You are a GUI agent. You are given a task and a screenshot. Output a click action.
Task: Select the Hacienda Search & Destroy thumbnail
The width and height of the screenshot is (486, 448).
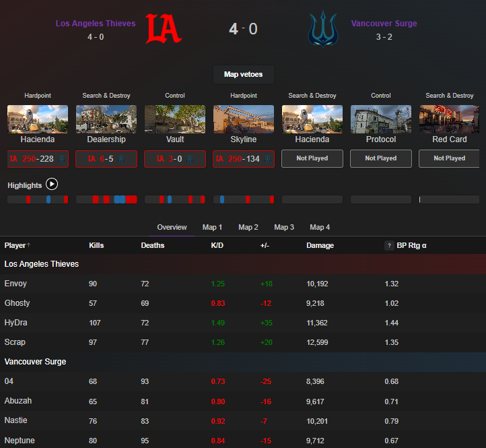(312, 119)
